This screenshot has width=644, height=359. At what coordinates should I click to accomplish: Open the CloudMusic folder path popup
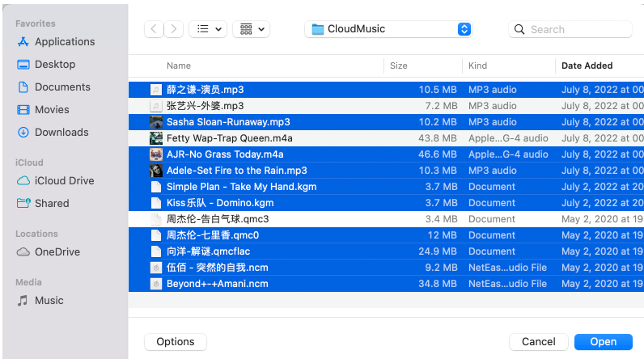pos(388,29)
